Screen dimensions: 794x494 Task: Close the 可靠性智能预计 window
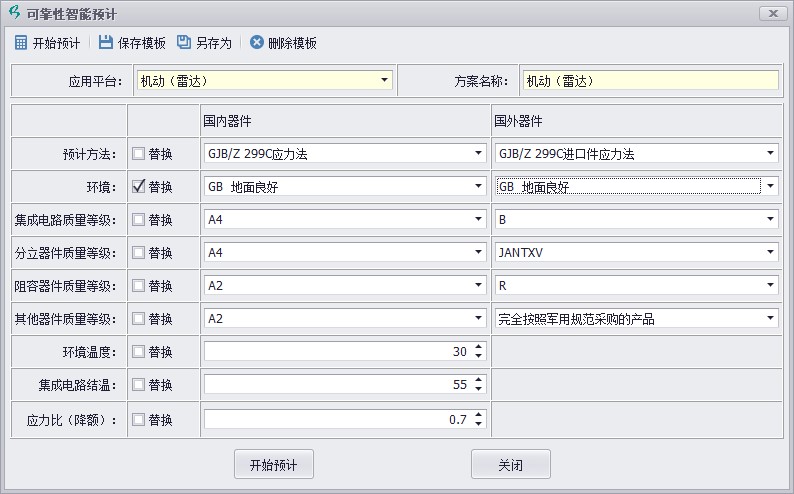(x=772, y=13)
